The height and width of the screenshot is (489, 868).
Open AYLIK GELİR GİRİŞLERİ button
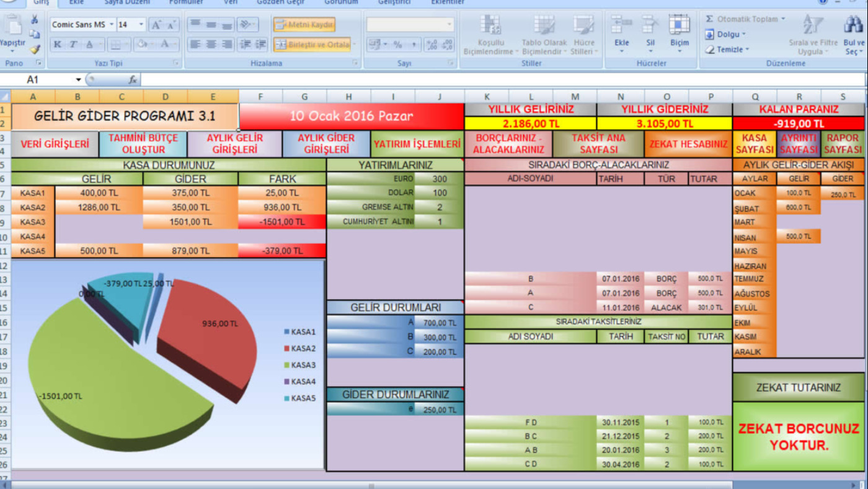(x=235, y=144)
